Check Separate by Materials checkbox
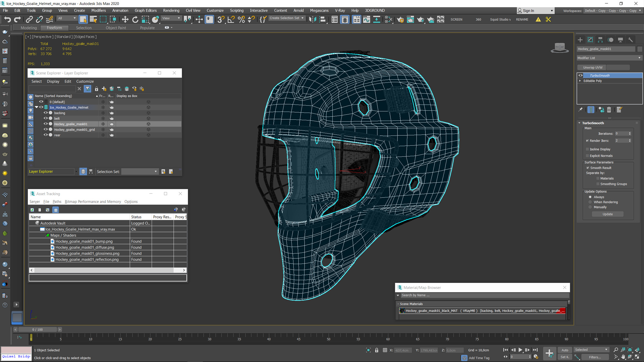The width and height of the screenshot is (644, 362). tap(598, 179)
